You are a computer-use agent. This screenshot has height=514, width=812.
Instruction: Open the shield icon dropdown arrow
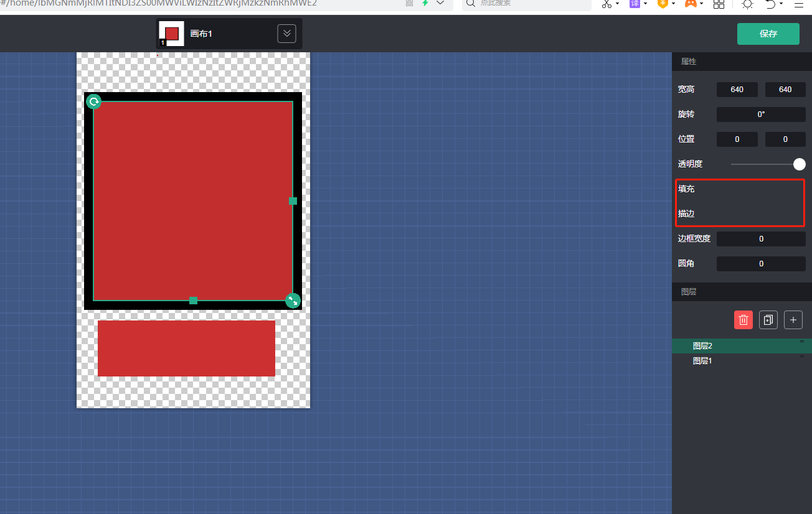click(x=673, y=4)
